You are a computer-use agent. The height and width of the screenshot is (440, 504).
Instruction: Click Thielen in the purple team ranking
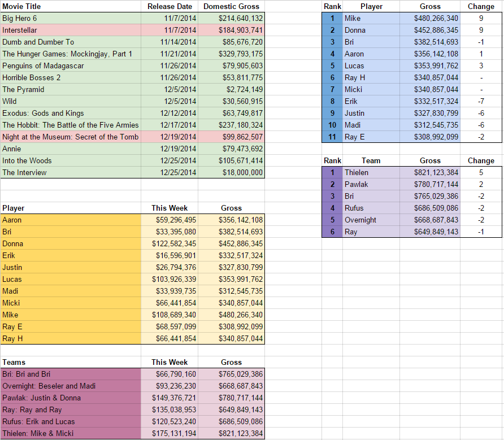[x=371, y=173]
